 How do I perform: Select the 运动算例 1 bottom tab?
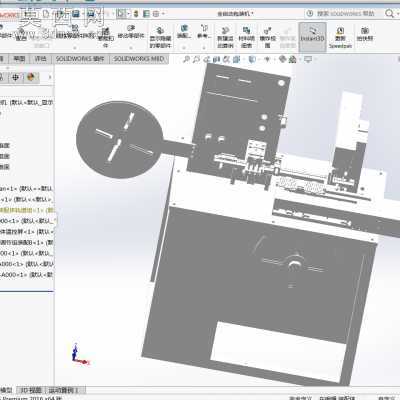(66, 390)
